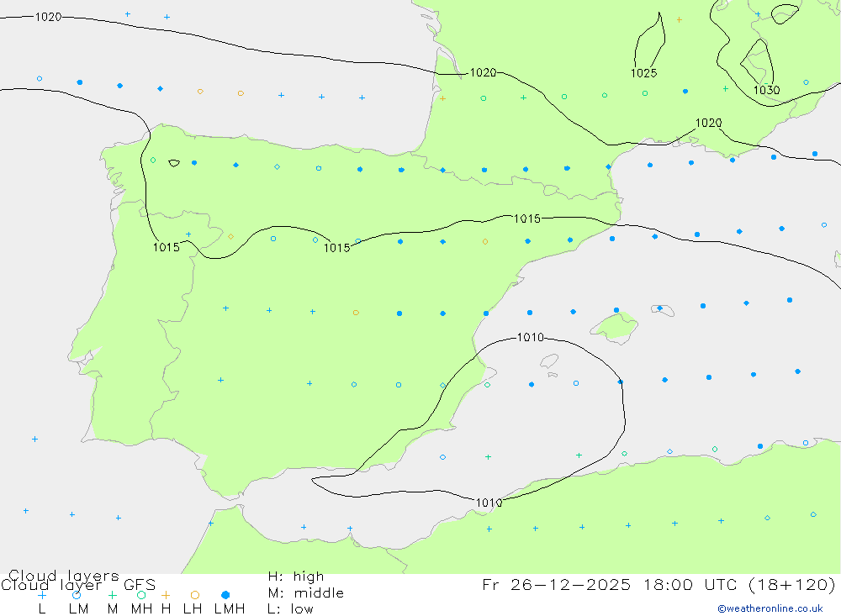Click the filled blue LMH legend symbol

225,595
